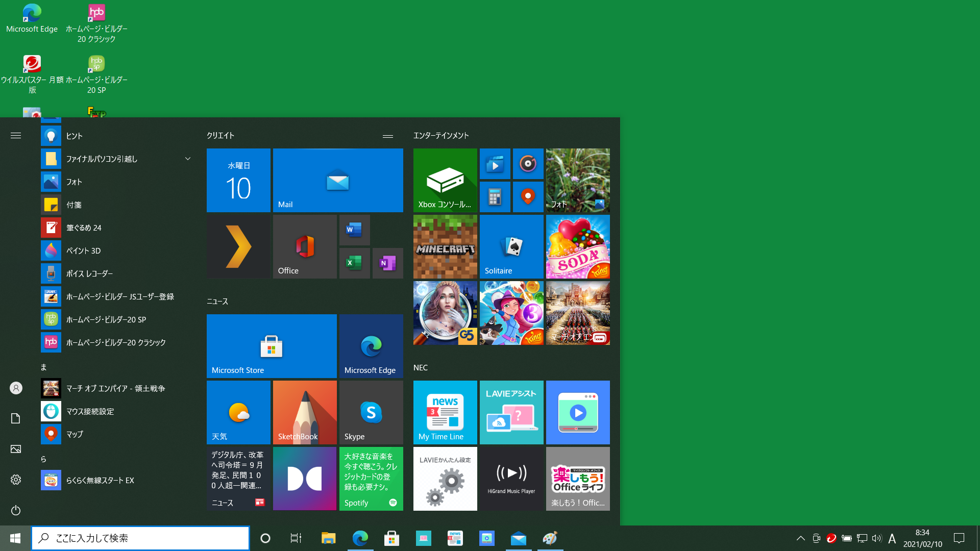Enable network connectivity status toggle

862,538
